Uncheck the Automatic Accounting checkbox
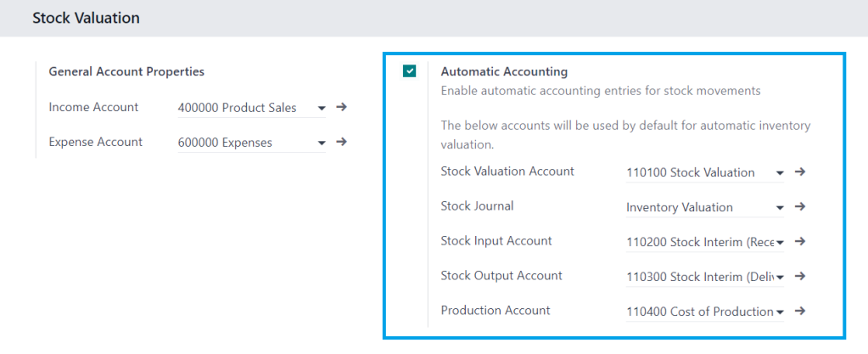 [x=410, y=71]
